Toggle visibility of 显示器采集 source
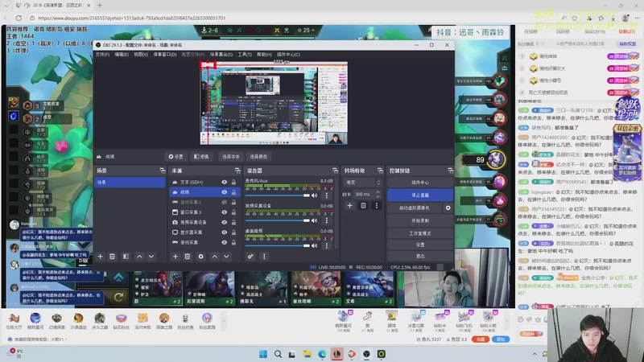644x362 pixels. pyautogui.click(x=225, y=232)
